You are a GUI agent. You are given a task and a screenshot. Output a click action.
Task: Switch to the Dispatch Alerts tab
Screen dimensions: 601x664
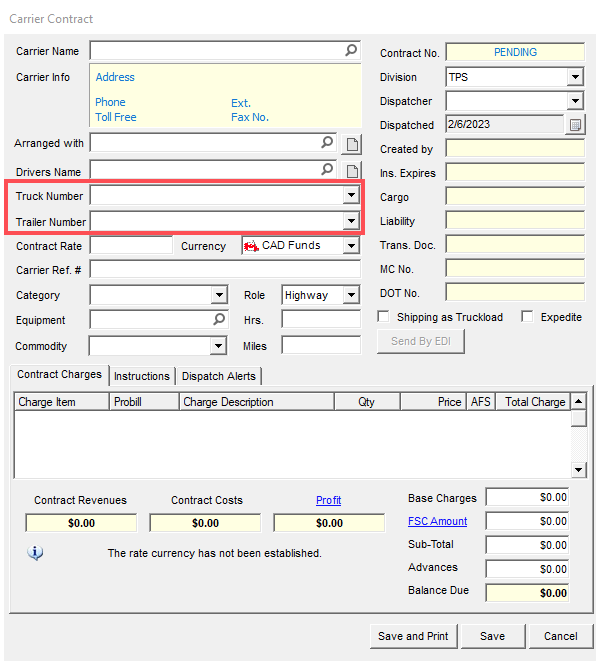pyautogui.click(x=219, y=376)
